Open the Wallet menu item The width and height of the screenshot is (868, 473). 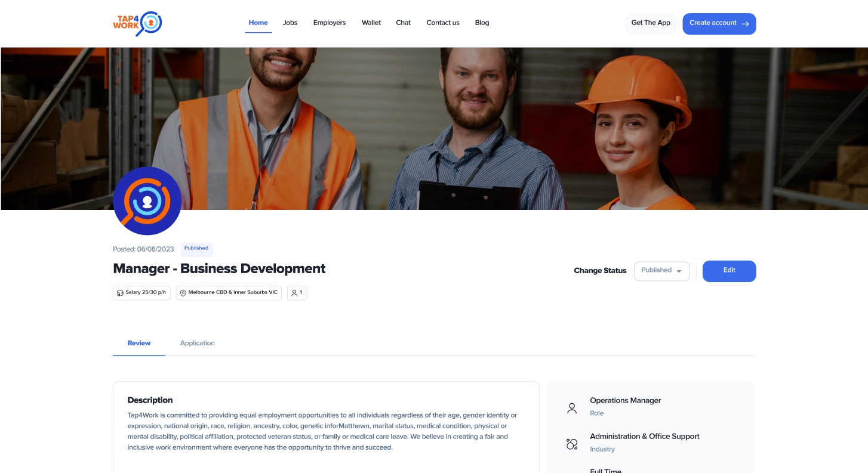pyautogui.click(x=371, y=23)
